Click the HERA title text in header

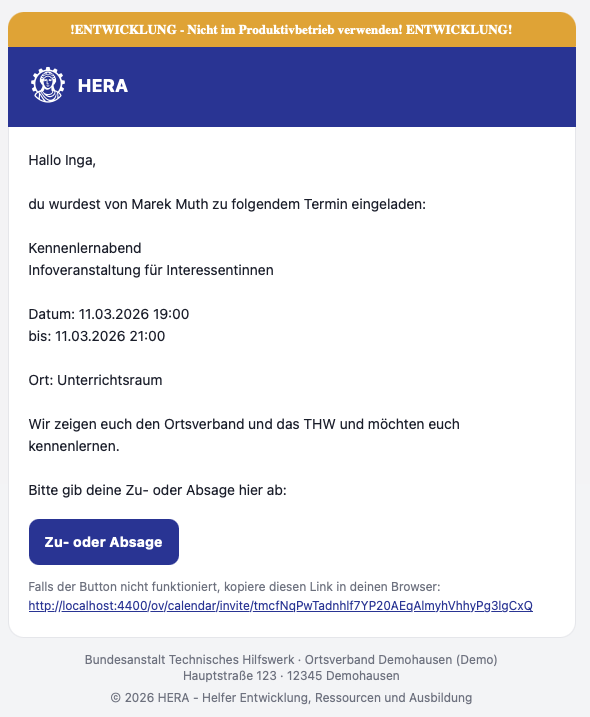tap(103, 86)
